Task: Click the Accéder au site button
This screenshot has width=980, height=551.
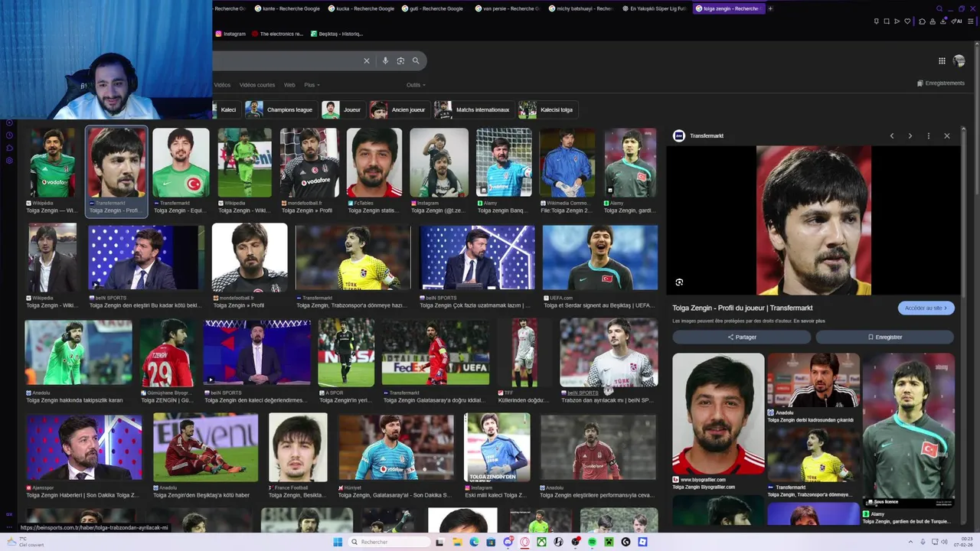Action: click(926, 308)
